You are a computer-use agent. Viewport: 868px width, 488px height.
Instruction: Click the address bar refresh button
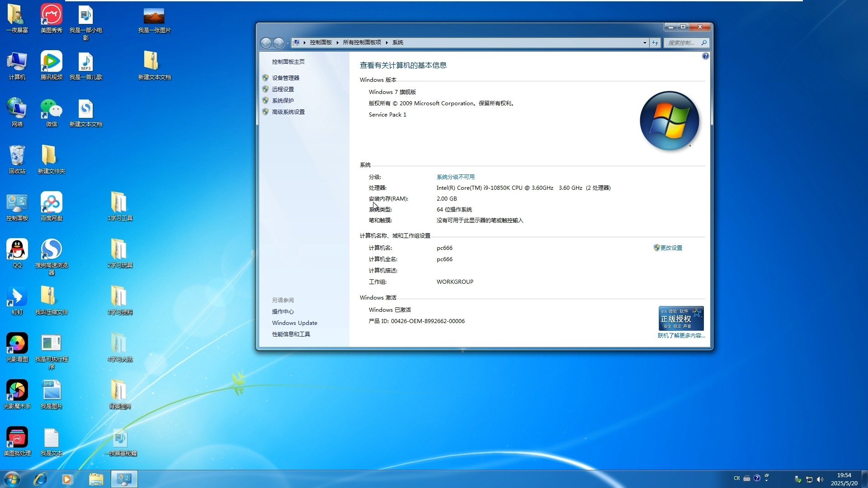point(655,42)
